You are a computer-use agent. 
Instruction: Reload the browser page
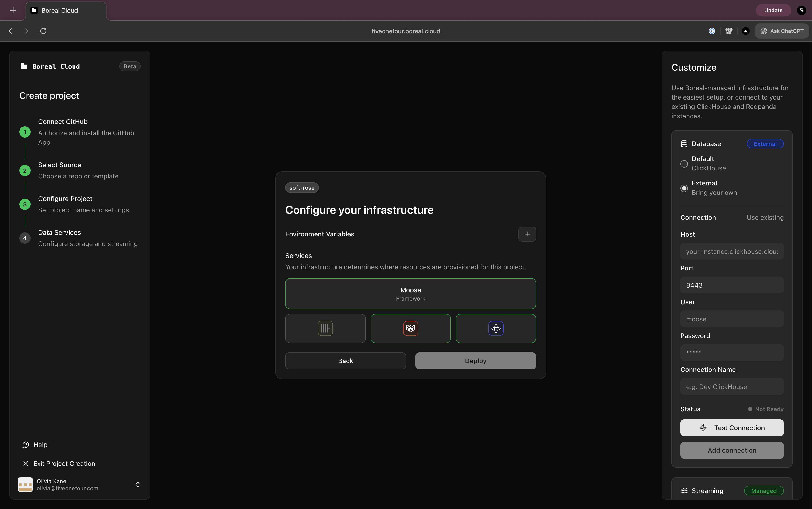pyautogui.click(x=43, y=31)
